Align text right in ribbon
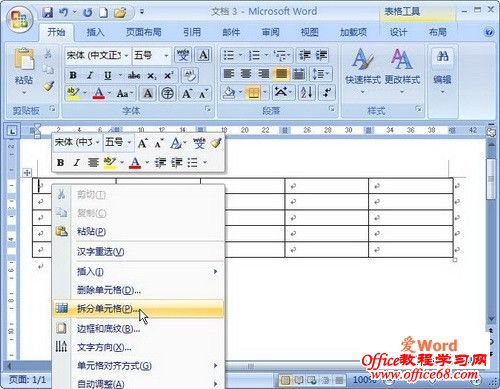Viewport: 500px width, 389px height. 263,74
